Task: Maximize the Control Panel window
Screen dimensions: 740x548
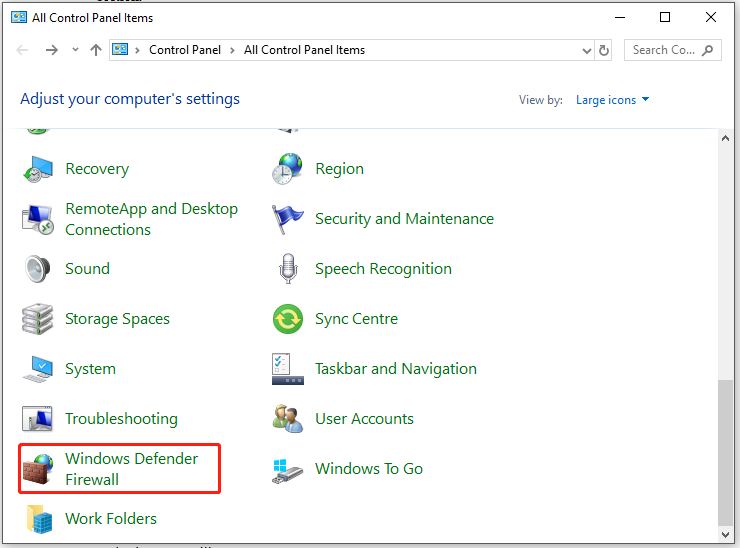Action: pos(664,17)
